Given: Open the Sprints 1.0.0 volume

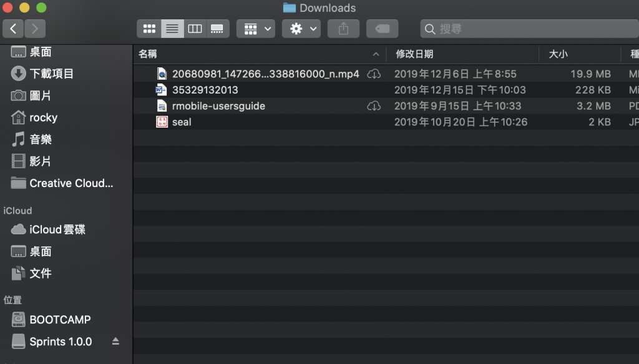Looking at the screenshot, I should (61, 342).
